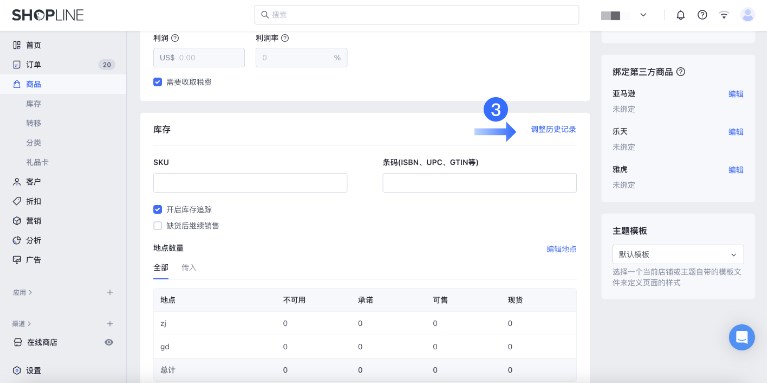Click the 营销 marketing icon in sidebar
The width and height of the screenshot is (767, 383).
[x=17, y=221]
